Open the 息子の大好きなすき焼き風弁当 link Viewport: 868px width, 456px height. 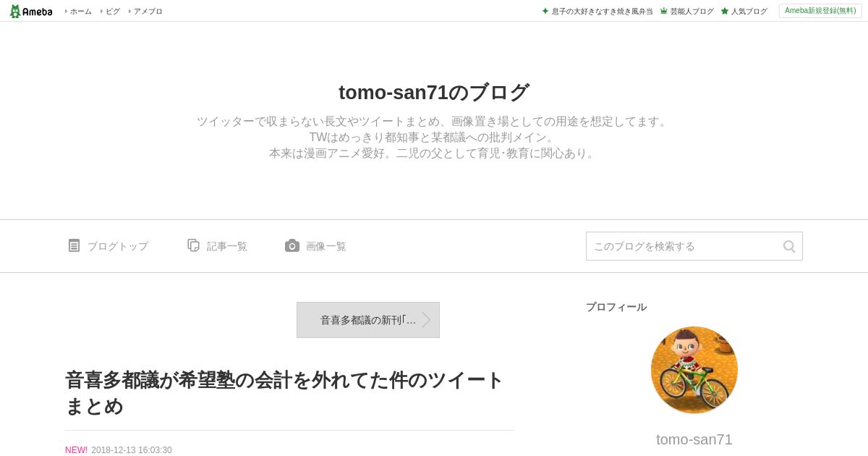click(603, 11)
